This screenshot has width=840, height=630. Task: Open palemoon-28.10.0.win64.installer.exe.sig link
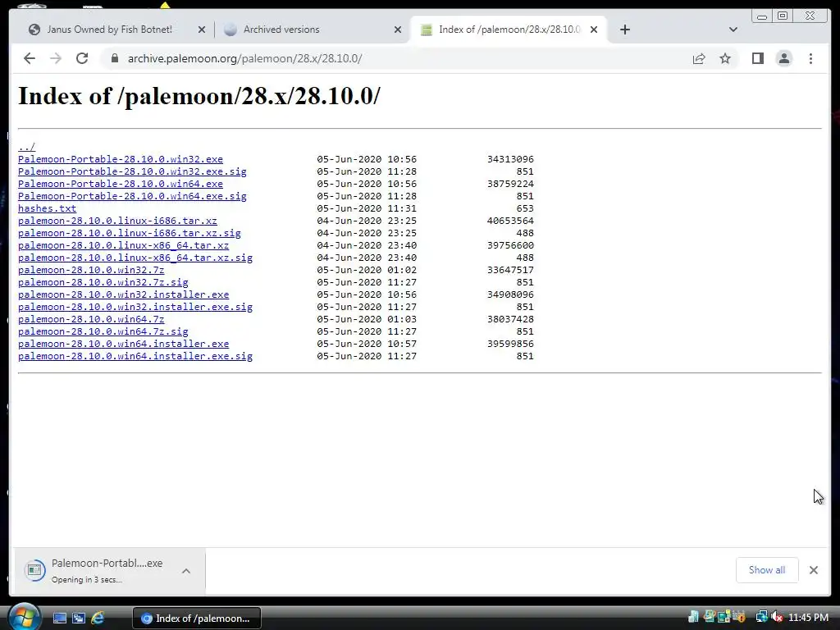tap(135, 356)
